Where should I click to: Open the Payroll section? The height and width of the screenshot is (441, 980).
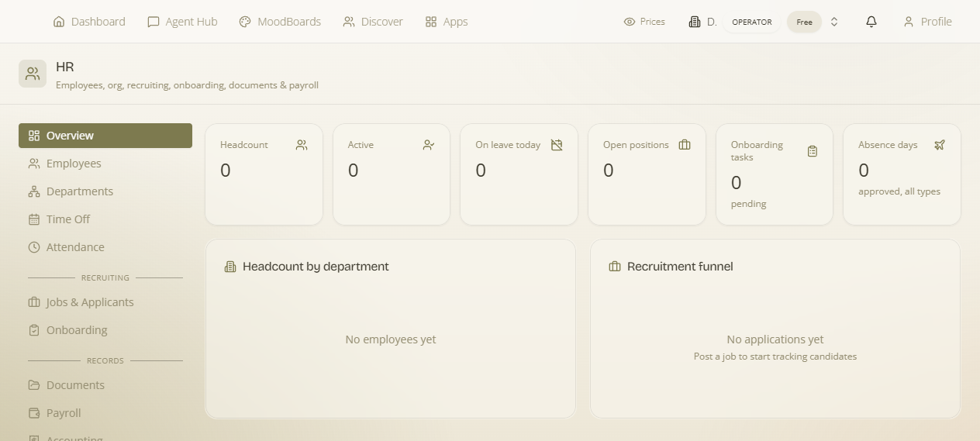pos(105,413)
